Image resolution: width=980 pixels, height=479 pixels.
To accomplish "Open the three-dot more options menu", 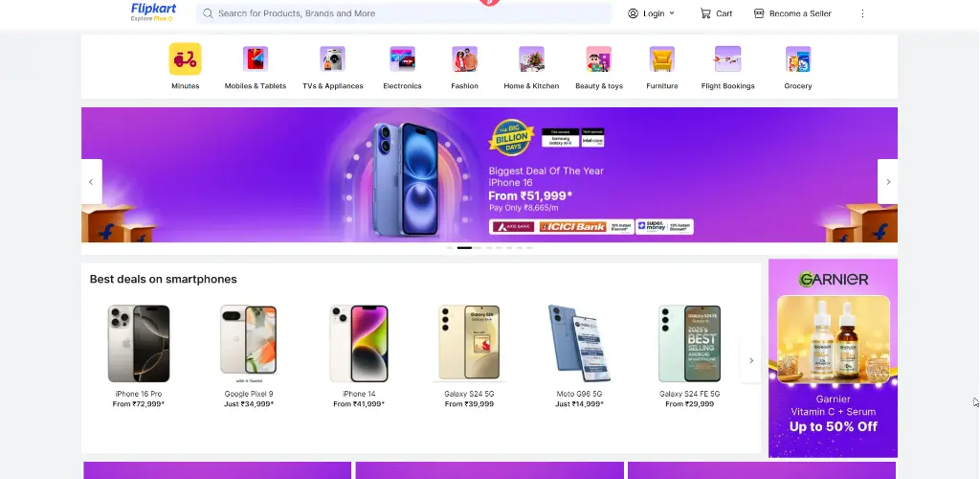I will [x=862, y=13].
